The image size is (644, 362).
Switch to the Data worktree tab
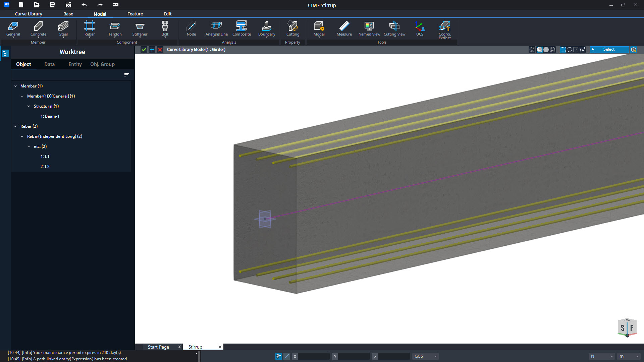[x=49, y=64]
